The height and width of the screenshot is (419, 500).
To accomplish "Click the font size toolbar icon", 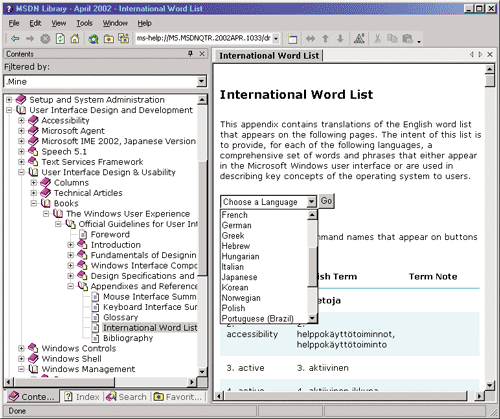I will 359,39.
